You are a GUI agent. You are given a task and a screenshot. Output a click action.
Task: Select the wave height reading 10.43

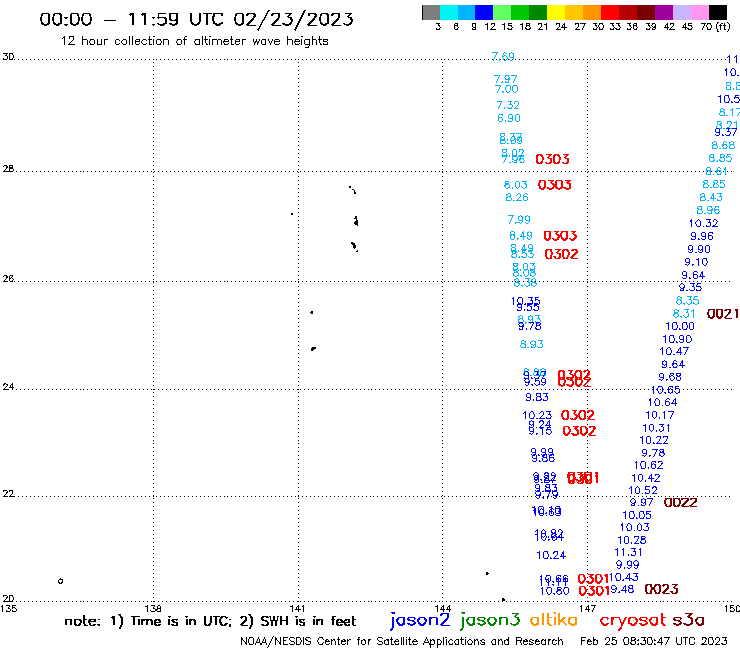[x=624, y=577]
